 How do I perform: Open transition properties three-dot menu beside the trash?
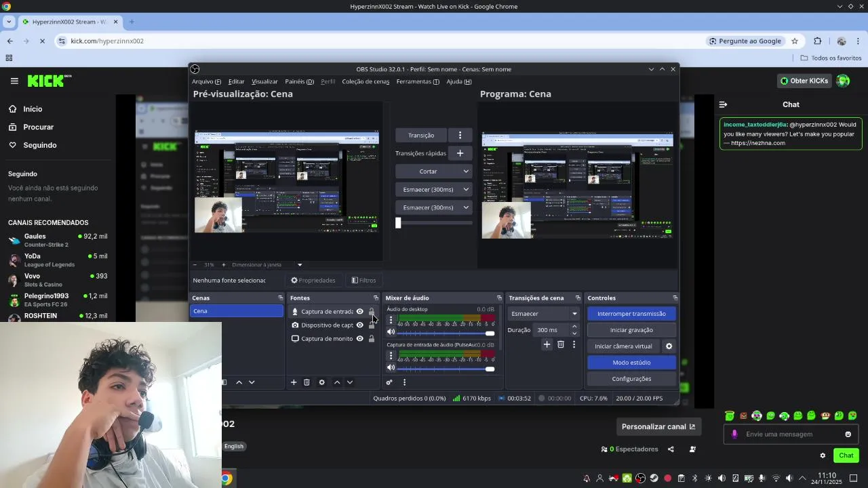[x=574, y=344]
